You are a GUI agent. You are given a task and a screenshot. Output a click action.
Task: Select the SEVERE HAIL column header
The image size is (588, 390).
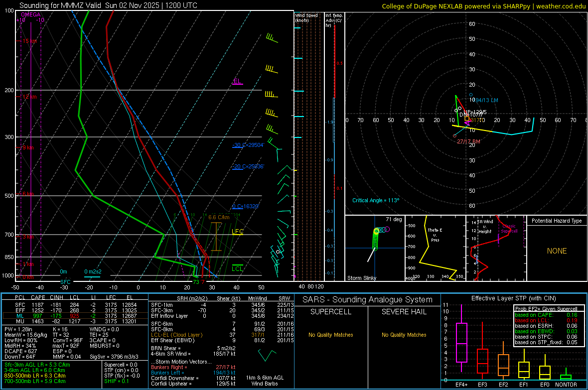pyautogui.click(x=404, y=312)
